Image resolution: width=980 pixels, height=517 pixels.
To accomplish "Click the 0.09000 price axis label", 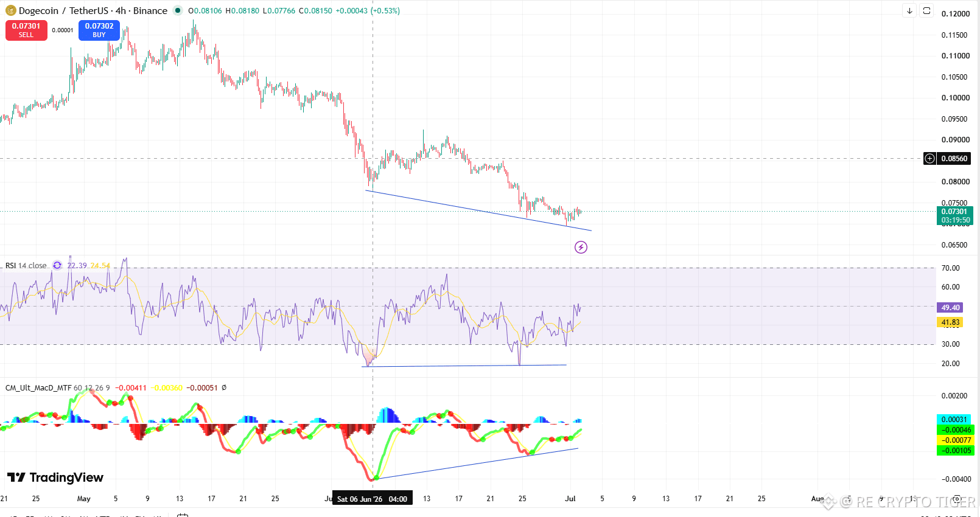I will tap(956, 140).
